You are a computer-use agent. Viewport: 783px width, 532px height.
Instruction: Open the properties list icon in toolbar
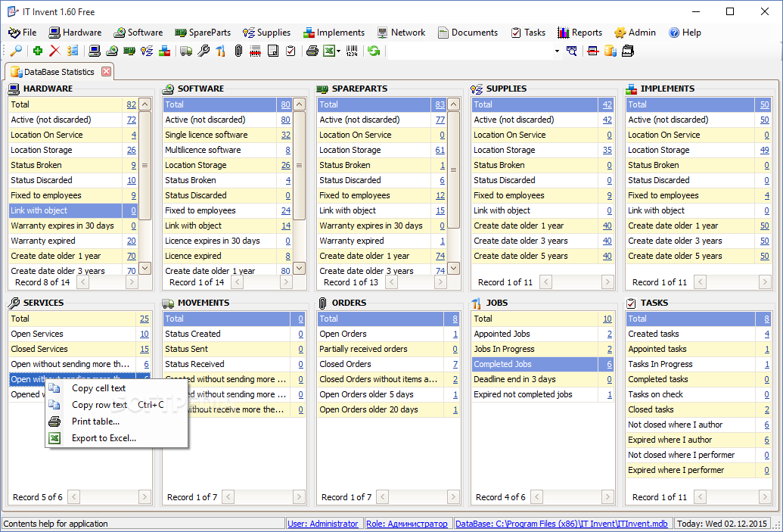click(73, 51)
